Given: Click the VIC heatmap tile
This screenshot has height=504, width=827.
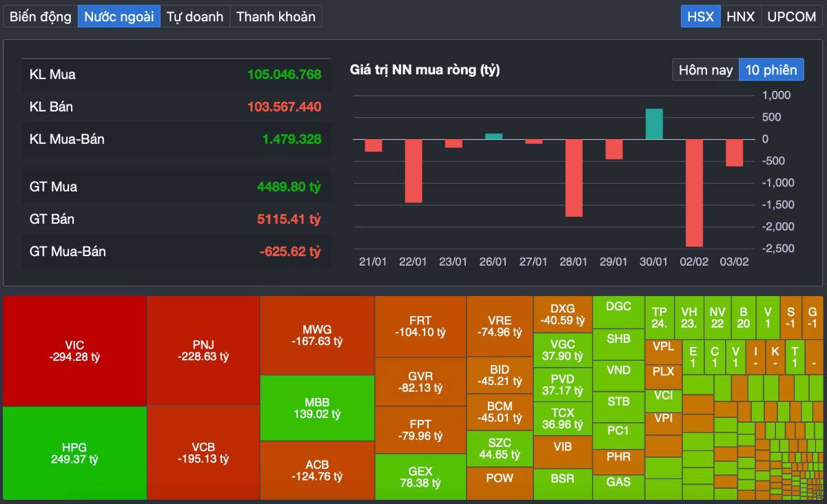Looking at the screenshot, I should [74, 351].
